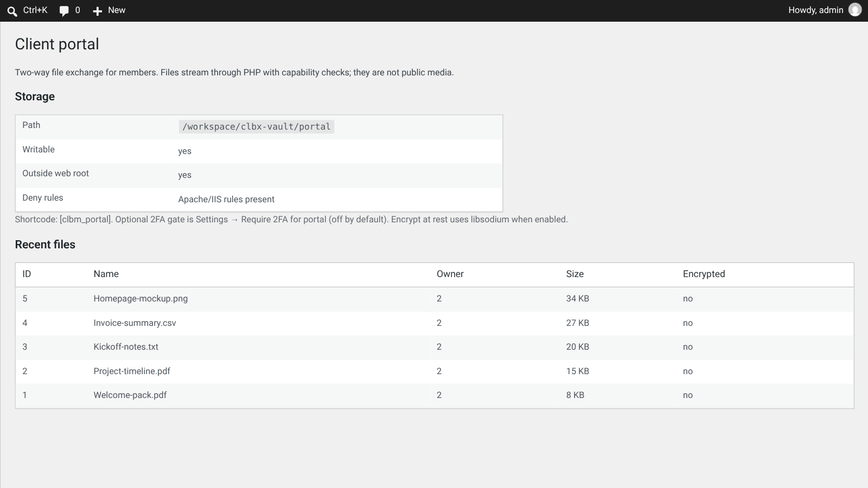Click the Storage heading

(x=35, y=97)
